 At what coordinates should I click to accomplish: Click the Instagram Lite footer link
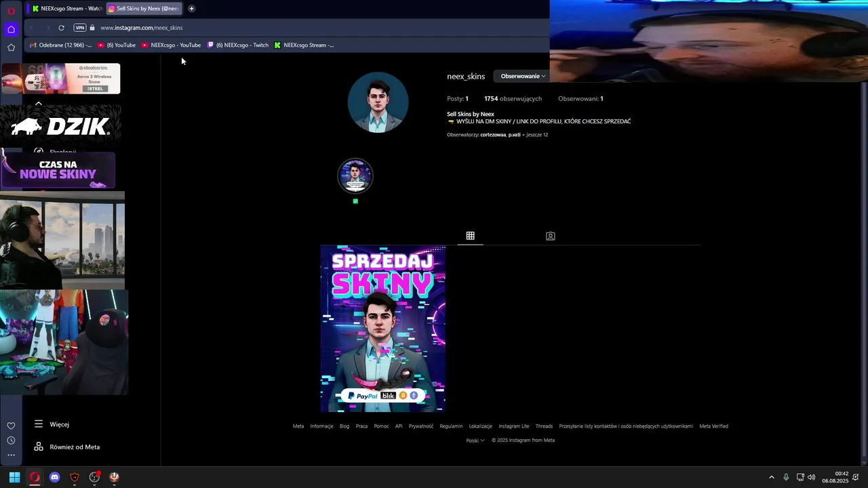[514, 426]
